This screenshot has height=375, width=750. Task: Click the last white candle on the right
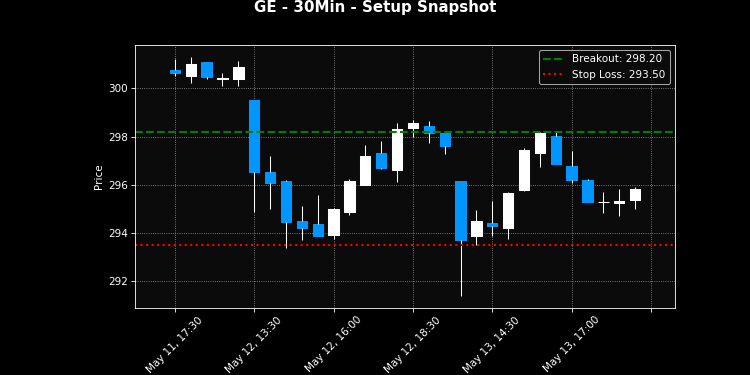point(635,195)
